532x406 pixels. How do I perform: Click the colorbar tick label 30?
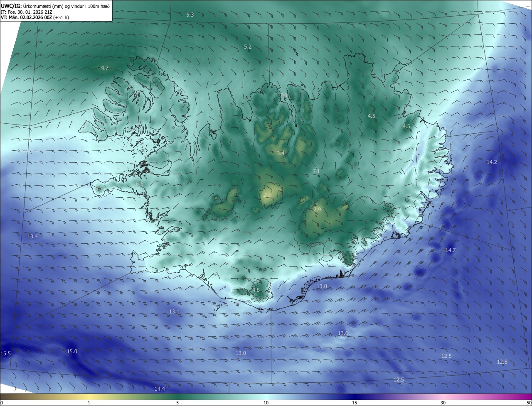[443, 403]
